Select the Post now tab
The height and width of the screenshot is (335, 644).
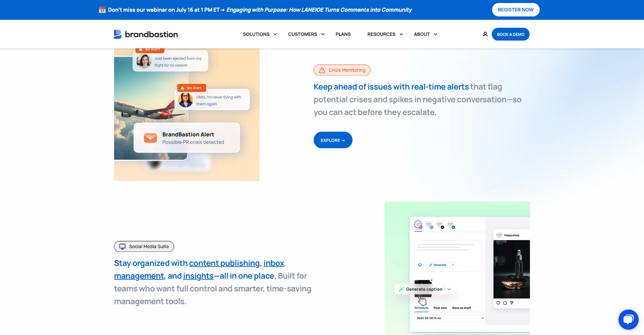pos(440,308)
